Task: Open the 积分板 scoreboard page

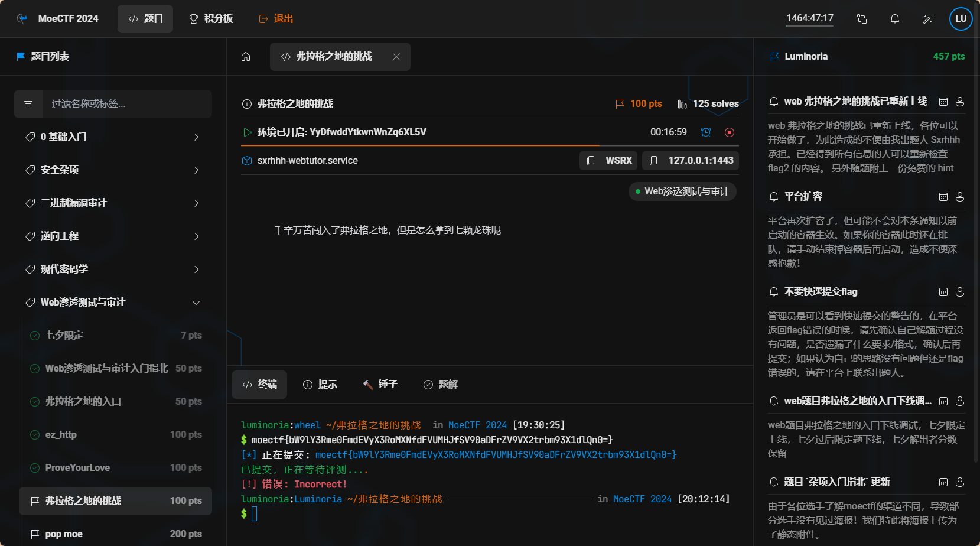Action: pyautogui.click(x=211, y=19)
